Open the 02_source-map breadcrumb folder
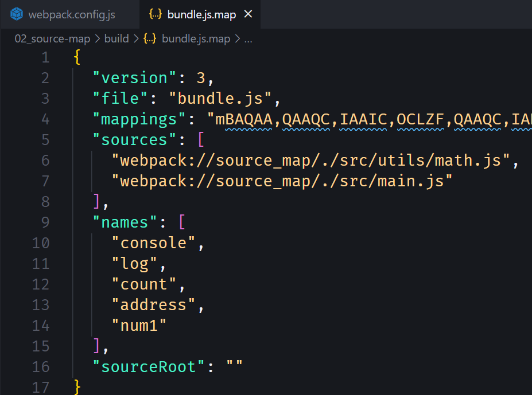Image resolution: width=532 pixels, height=395 pixels. coord(52,39)
